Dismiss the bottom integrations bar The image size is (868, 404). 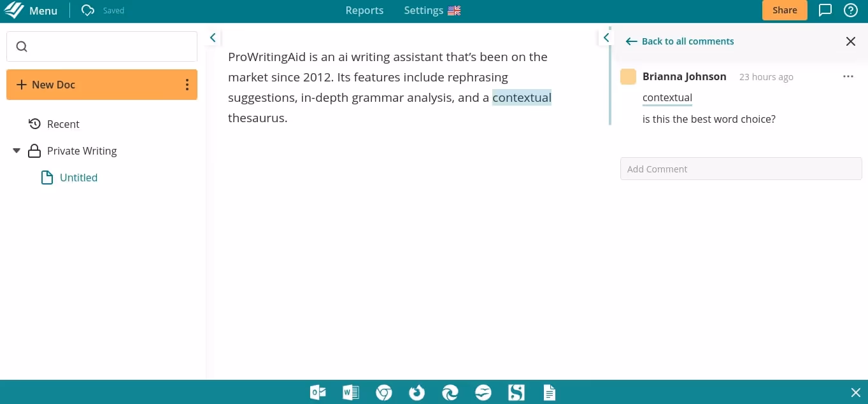point(856,393)
